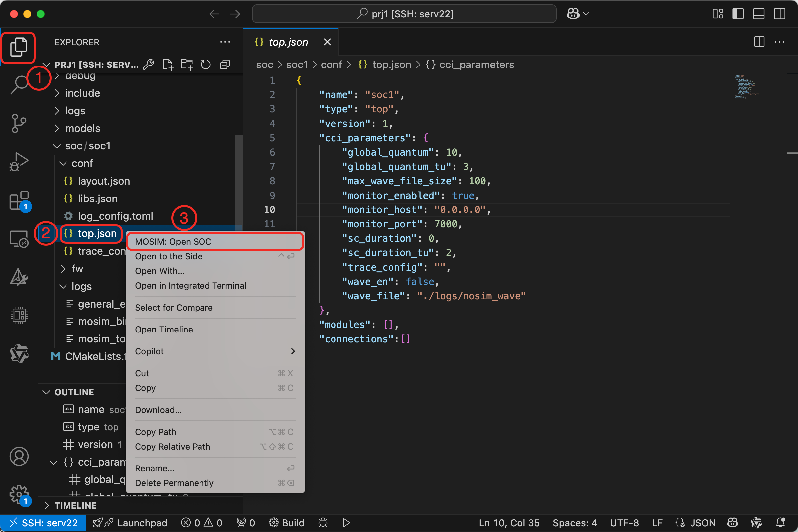
Task: Toggle the primary side bar
Action: [738, 14]
